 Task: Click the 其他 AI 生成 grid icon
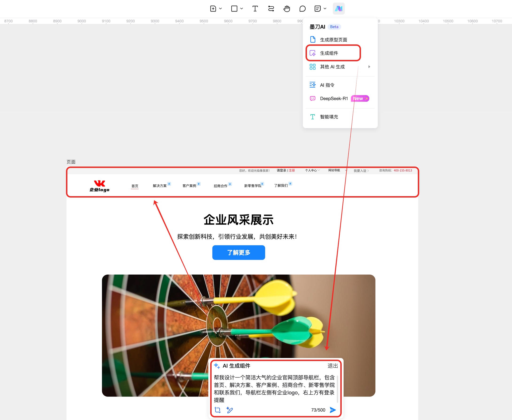coord(312,67)
